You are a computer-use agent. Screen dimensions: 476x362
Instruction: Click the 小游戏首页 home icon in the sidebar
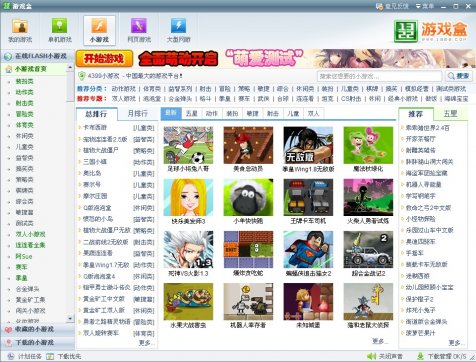(x=9, y=69)
